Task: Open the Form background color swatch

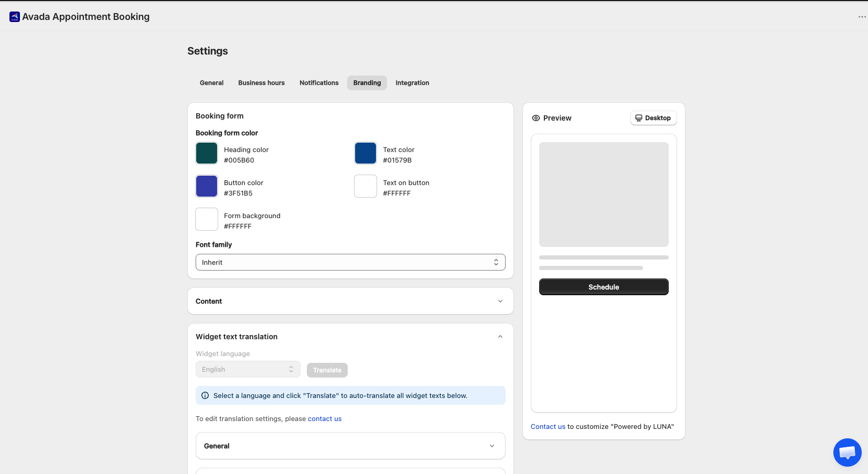Action: tap(207, 219)
